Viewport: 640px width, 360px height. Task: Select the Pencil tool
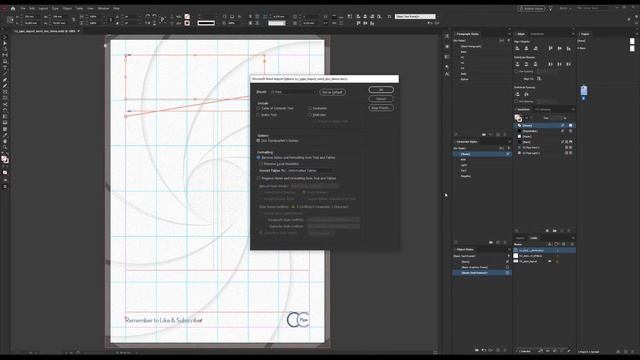click(x=5, y=86)
